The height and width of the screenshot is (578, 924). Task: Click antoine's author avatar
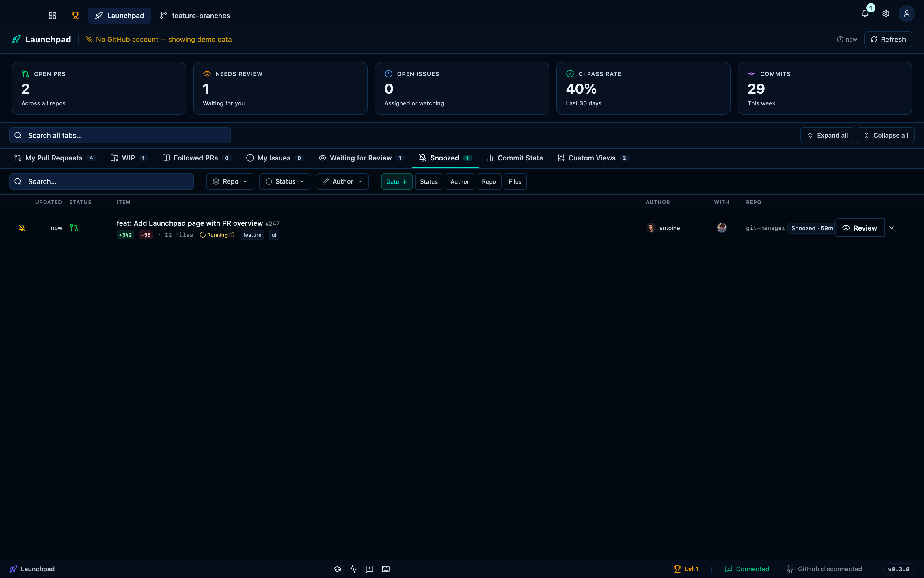(x=651, y=228)
